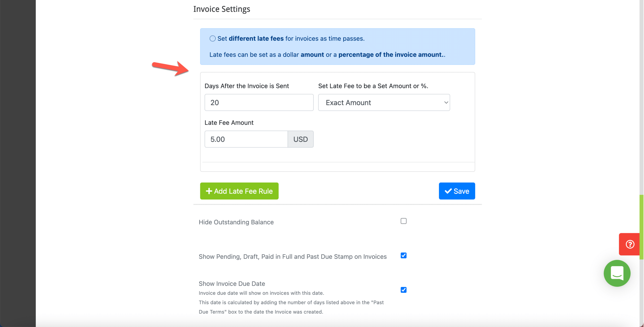This screenshot has width=644, height=327.
Task: Click the dotted circle icon in info banner
Action: pos(213,38)
